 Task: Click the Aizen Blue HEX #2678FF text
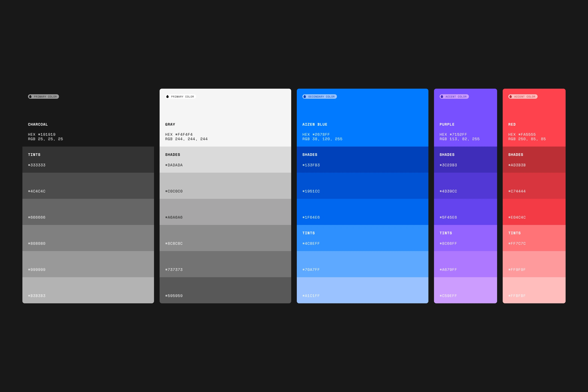(316, 135)
